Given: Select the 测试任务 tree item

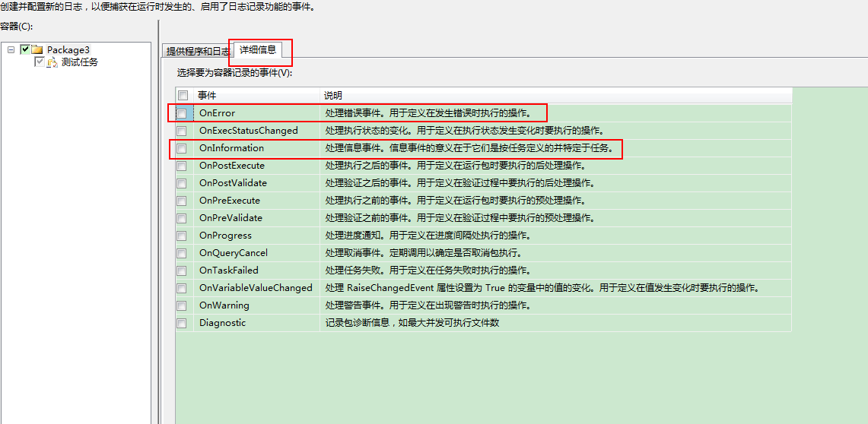Looking at the screenshot, I should point(80,62).
